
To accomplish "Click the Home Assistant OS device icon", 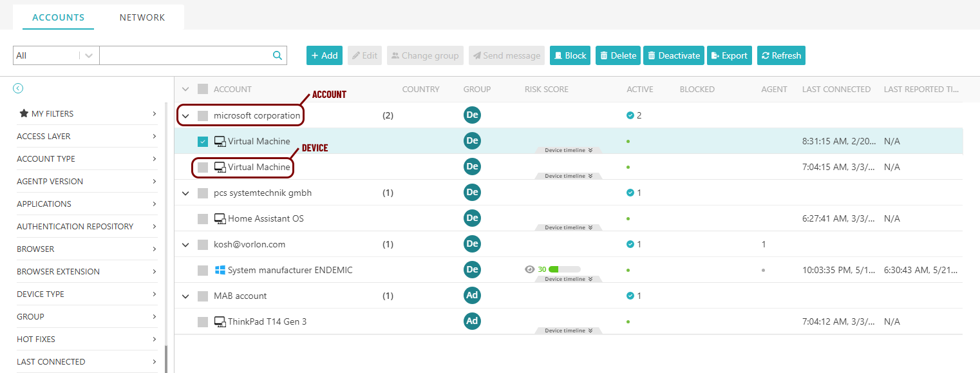I will tap(220, 218).
